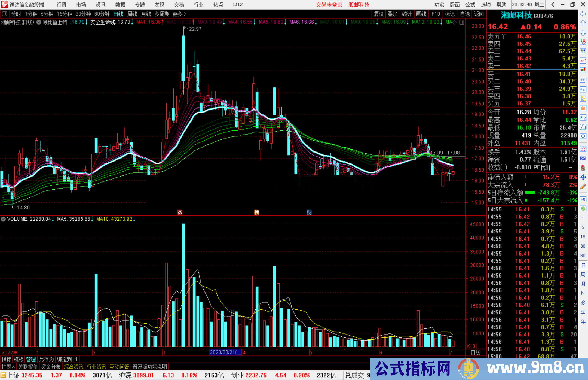Click the 榜 marker below the chart
The image size is (588, 380).
pos(256,212)
